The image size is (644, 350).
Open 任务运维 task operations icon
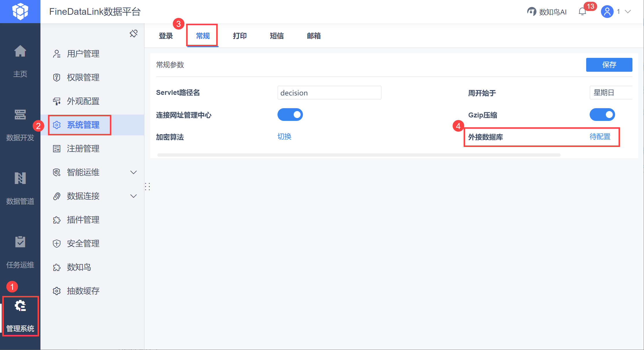(20, 242)
